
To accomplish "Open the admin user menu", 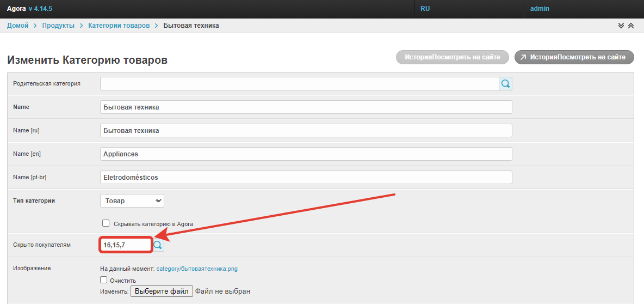I will [540, 9].
